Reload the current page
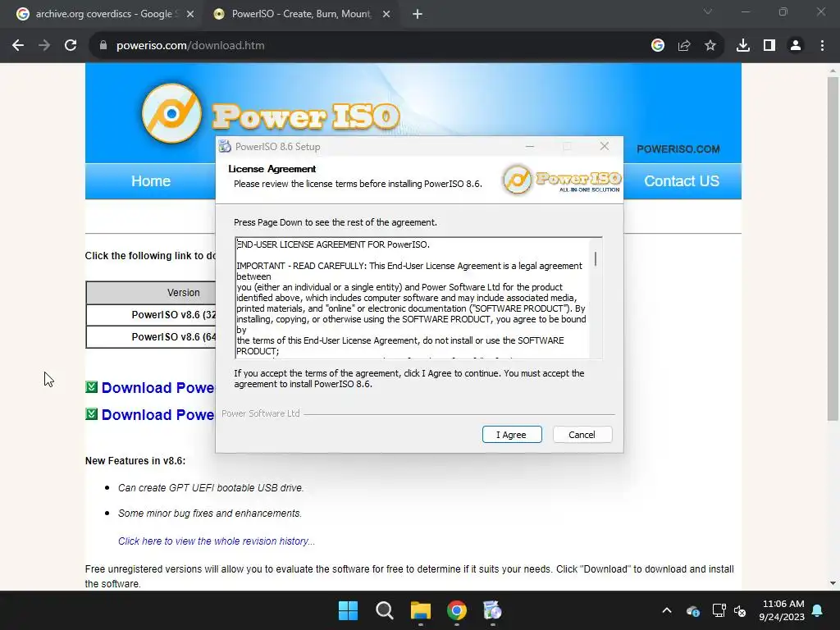840x630 pixels. pos(71,46)
